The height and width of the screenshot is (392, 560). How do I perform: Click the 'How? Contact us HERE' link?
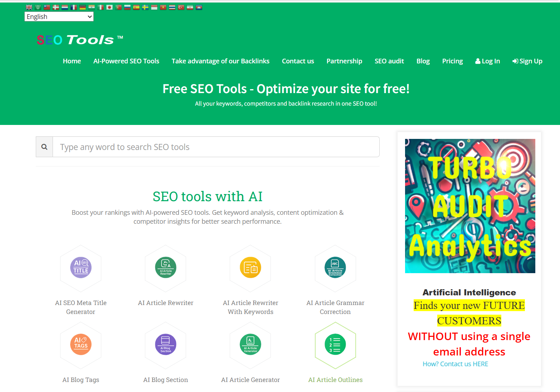coord(455,364)
